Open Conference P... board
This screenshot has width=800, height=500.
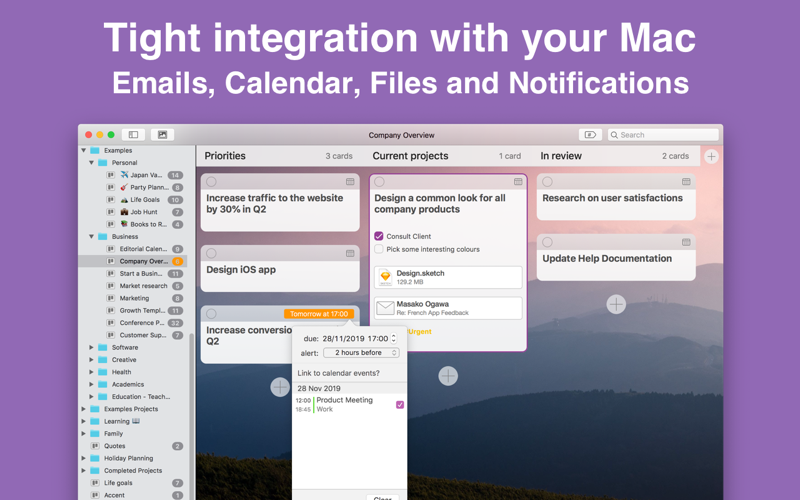tap(144, 323)
